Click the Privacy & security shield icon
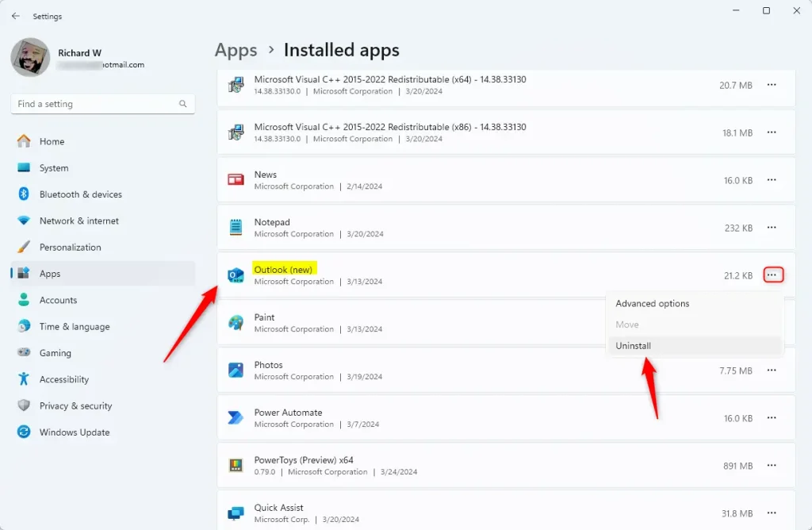The width and height of the screenshot is (812, 530). 24,405
